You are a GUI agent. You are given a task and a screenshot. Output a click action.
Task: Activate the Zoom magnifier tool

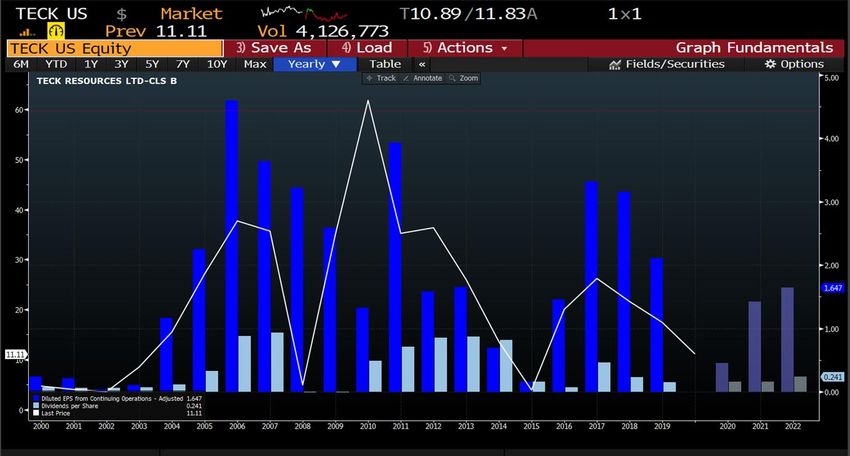coord(464,79)
